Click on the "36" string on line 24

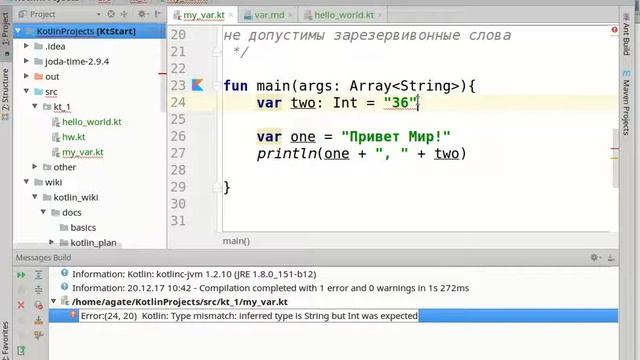[x=400, y=102]
